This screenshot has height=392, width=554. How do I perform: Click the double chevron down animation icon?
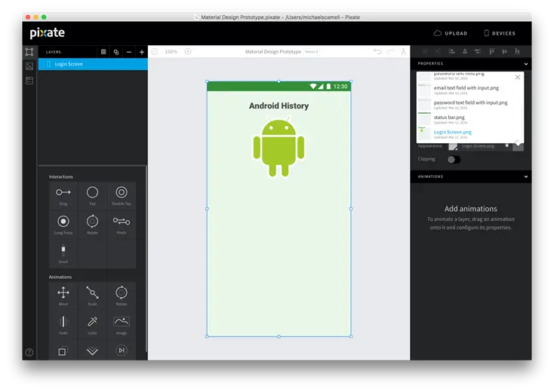pyautogui.click(x=92, y=351)
